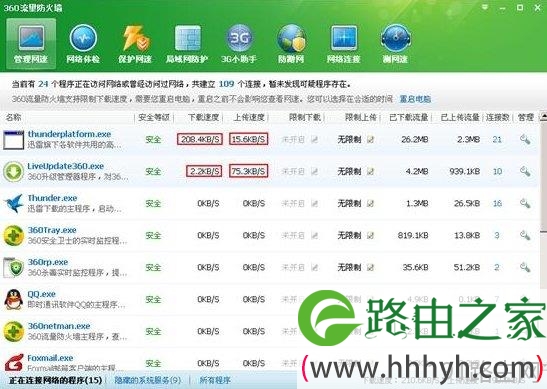Start the 测网速 speed test
This screenshot has height=389, width=547.
pos(395,44)
